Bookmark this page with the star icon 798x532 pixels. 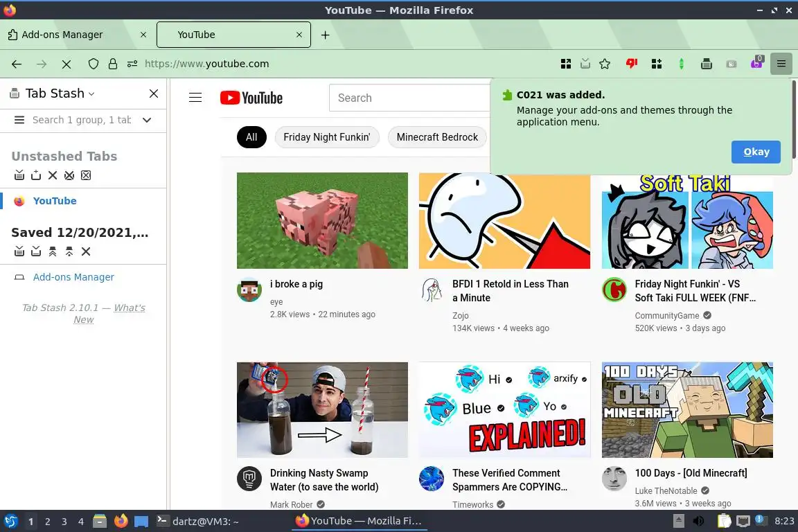coord(605,64)
